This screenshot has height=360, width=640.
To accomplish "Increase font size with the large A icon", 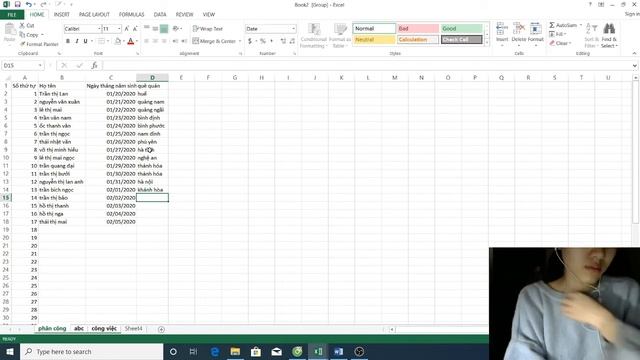I will click(x=127, y=29).
